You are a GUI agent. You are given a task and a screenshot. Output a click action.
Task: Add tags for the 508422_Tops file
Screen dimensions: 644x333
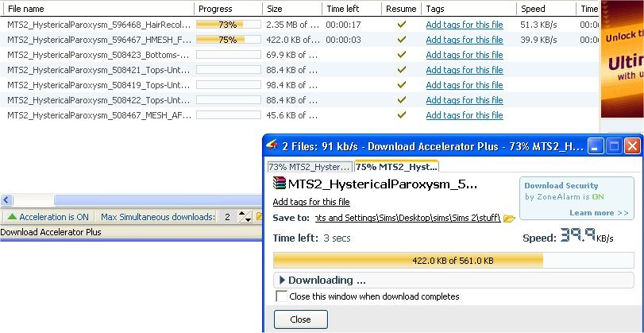click(x=465, y=100)
